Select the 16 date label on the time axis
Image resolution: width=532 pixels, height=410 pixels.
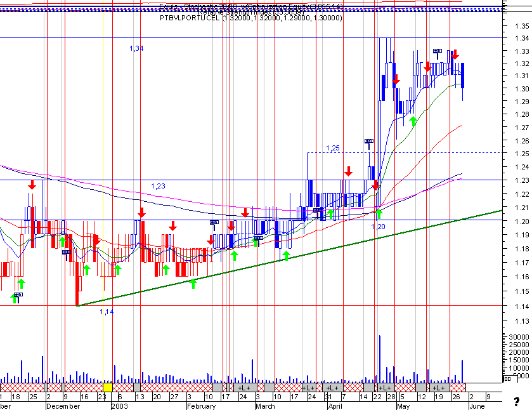pyautogui.click(x=84, y=397)
